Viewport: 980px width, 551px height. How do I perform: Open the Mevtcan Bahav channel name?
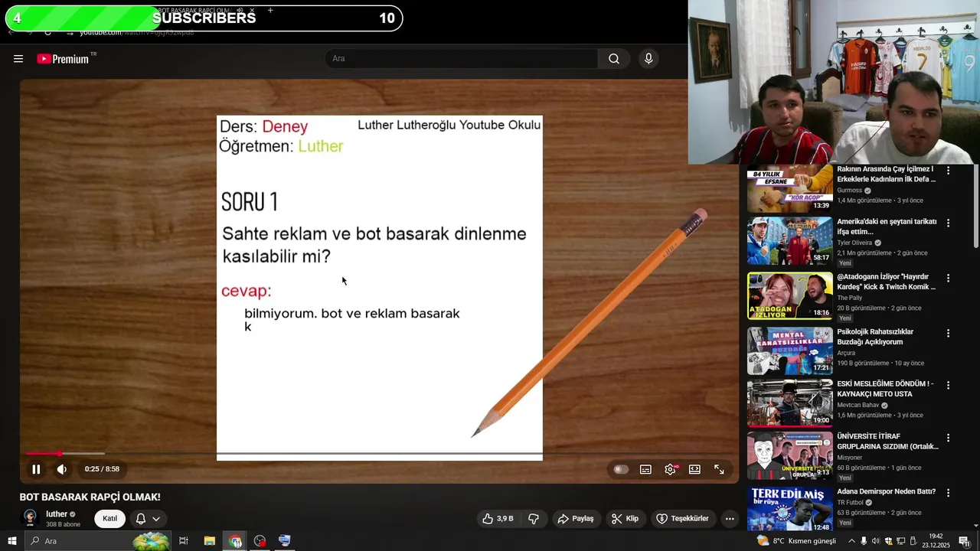click(858, 405)
